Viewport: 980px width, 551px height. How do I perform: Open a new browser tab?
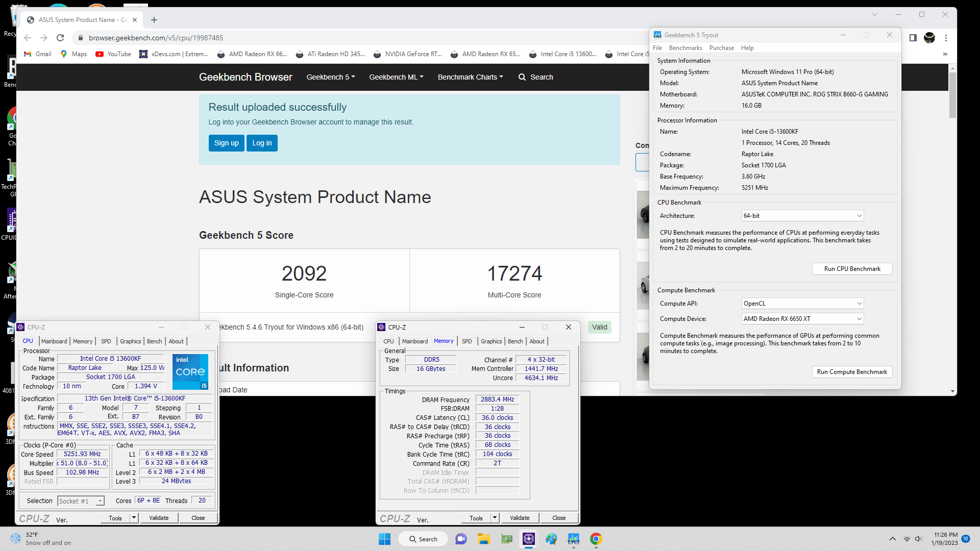154,20
